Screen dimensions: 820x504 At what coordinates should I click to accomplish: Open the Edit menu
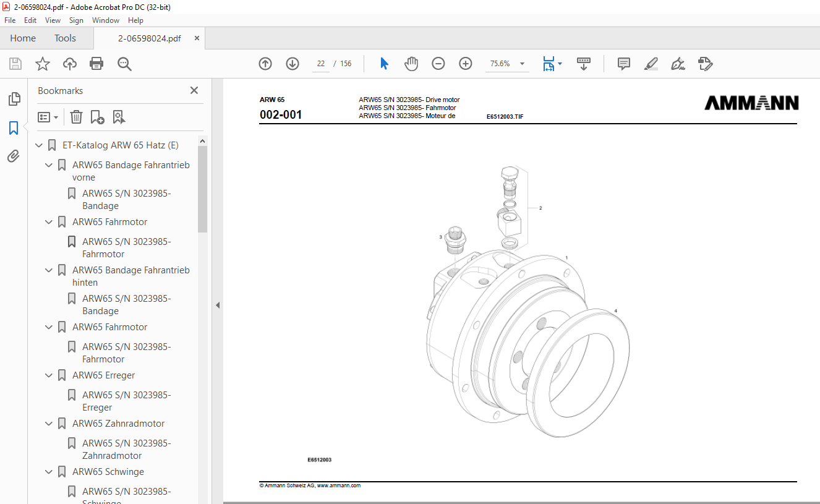pyautogui.click(x=30, y=20)
